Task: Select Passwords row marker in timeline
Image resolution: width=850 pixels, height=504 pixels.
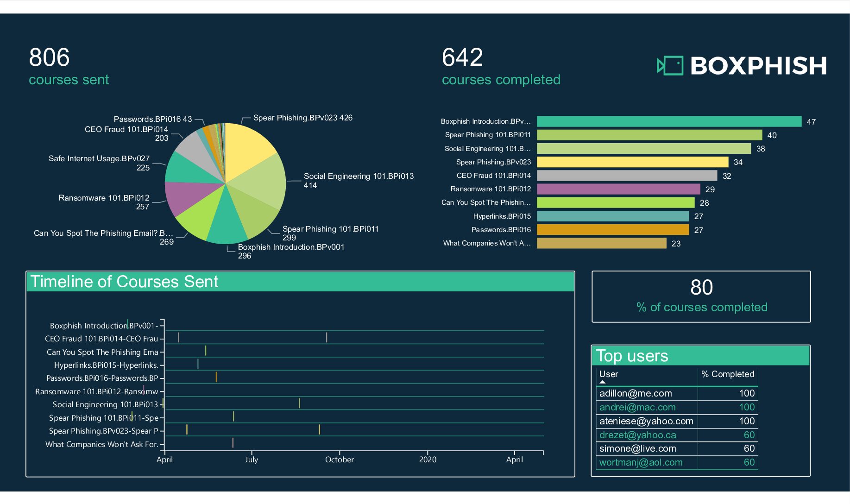Action: (x=216, y=377)
